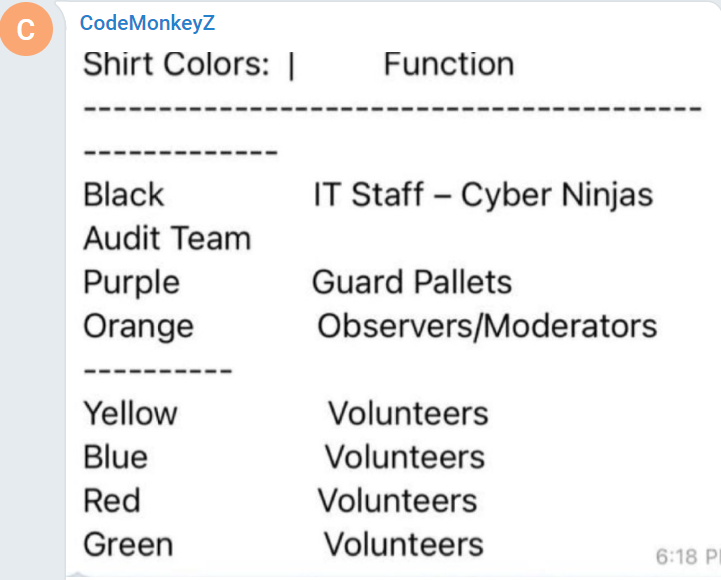Click "Volunteers" beside Green

[x=404, y=544]
